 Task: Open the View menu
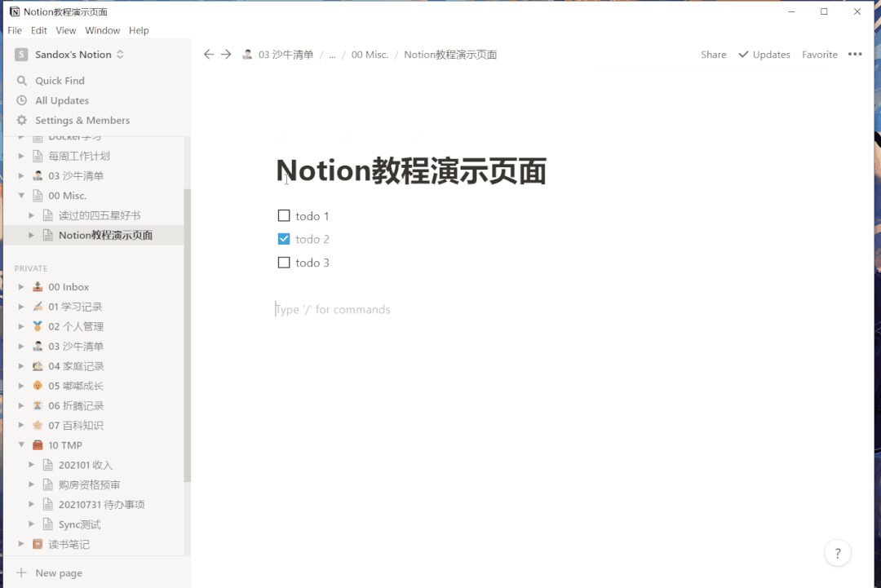(x=66, y=30)
